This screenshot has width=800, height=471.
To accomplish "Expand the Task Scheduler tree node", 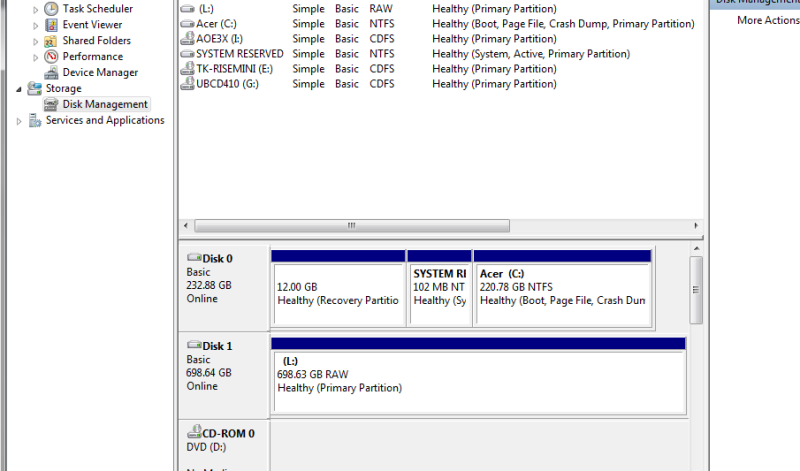I will [x=35, y=10].
